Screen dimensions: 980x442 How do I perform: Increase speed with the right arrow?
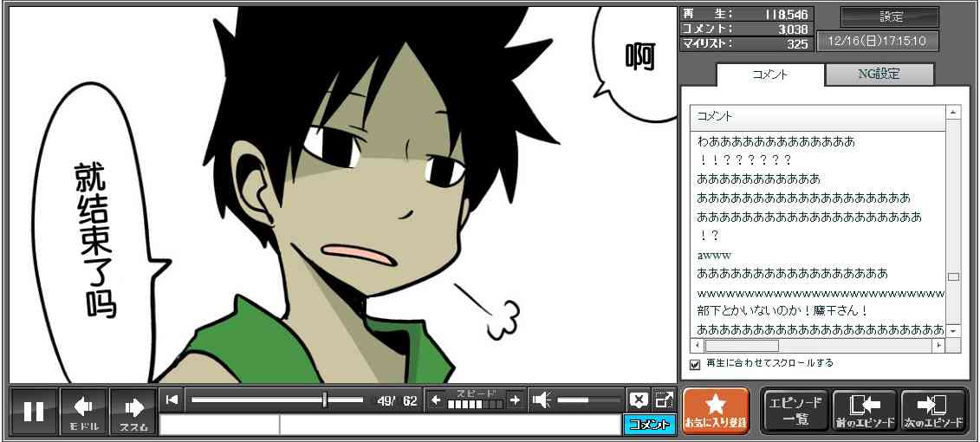tap(515, 400)
